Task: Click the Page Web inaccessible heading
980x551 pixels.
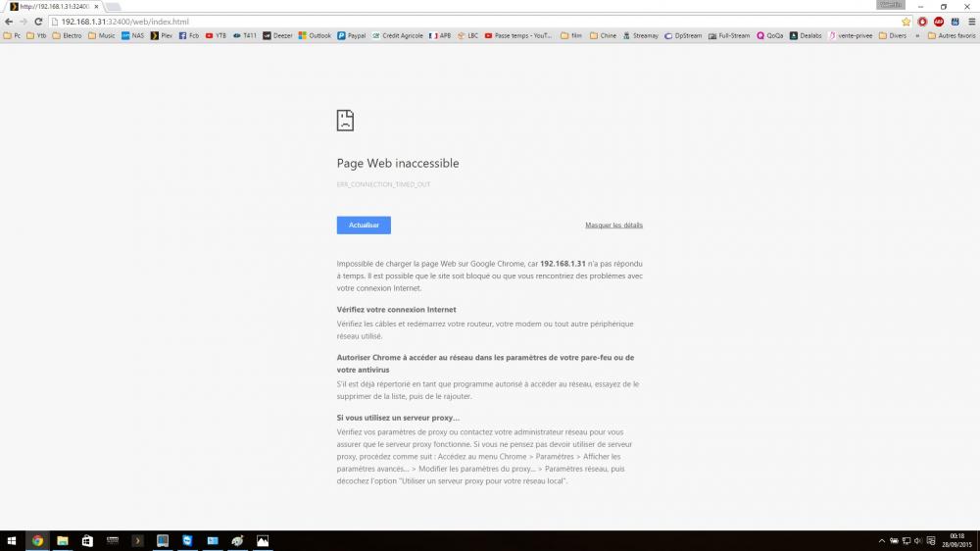Action: coord(398,163)
